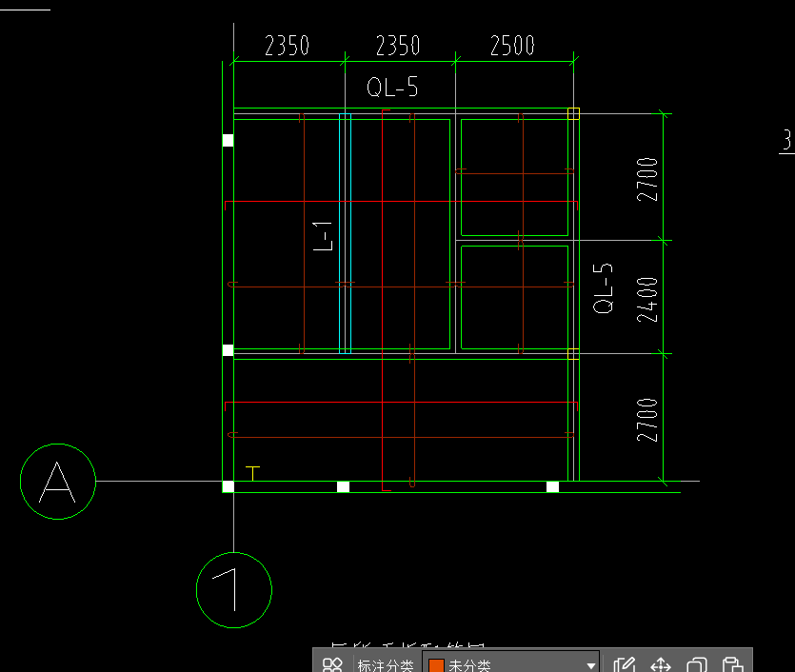Click the yellow column marker at top-right corner

pyautogui.click(x=573, y=113)
